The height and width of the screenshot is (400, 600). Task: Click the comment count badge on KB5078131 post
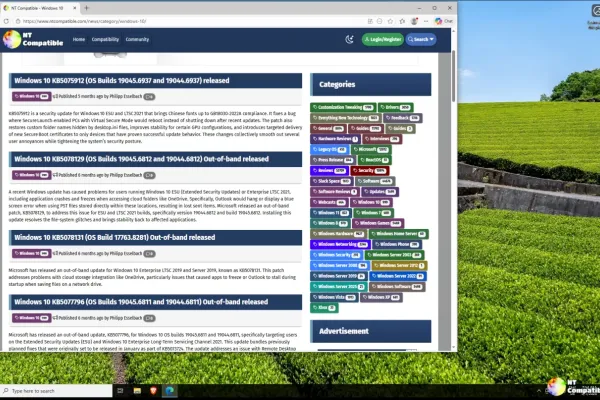click(x=149, y=254)
